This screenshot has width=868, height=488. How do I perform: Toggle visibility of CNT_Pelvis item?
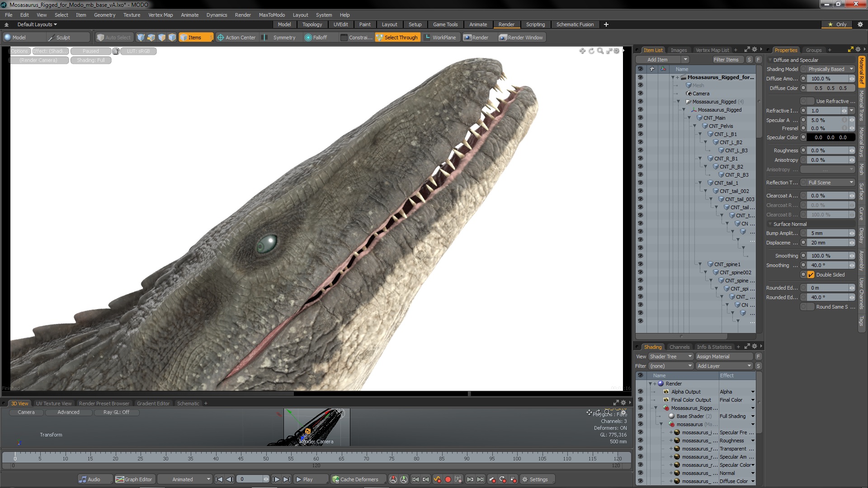click(x=640, y=126)
